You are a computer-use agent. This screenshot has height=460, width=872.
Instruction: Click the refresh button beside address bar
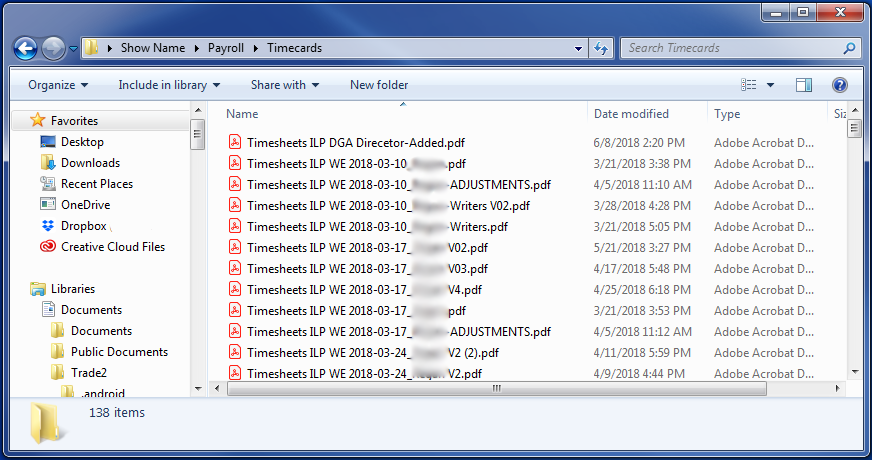click(601, 48)
